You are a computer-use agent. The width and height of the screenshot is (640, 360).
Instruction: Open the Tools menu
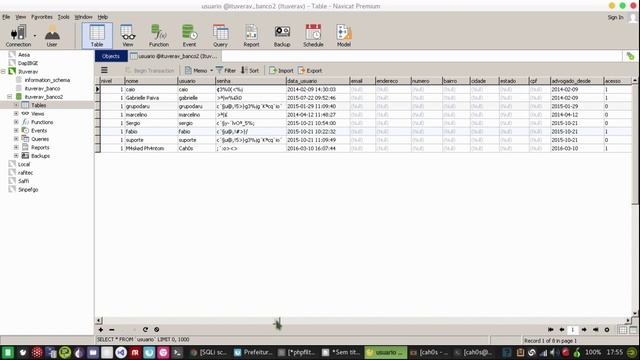(x=63, y=17)
